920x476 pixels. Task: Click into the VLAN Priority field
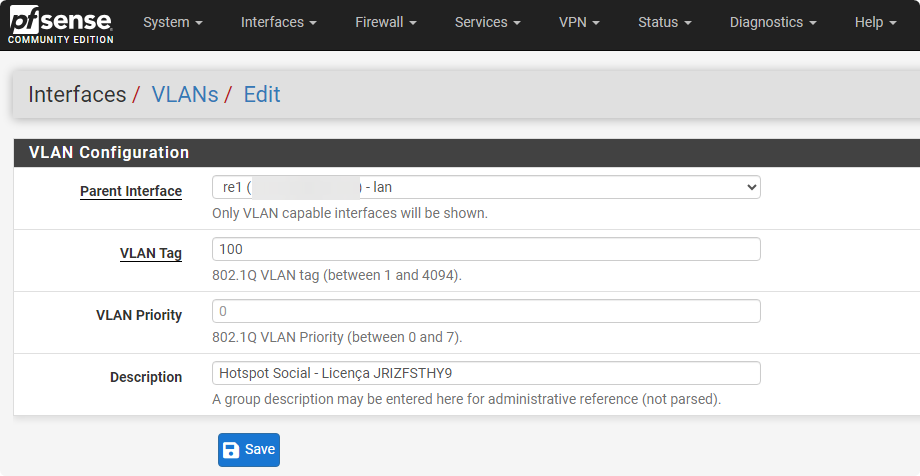486,311
